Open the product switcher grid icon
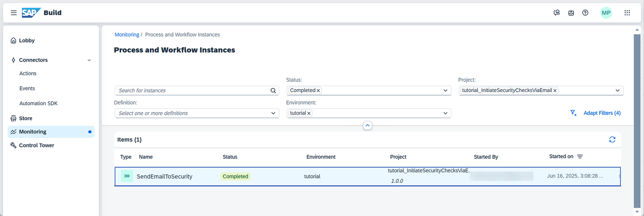The height and width of the screenshot is (216, 644). tap(627, 13)
